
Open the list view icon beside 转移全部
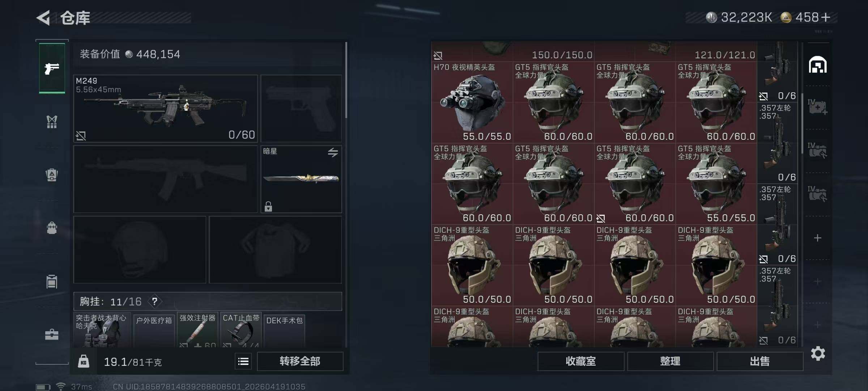243,361
